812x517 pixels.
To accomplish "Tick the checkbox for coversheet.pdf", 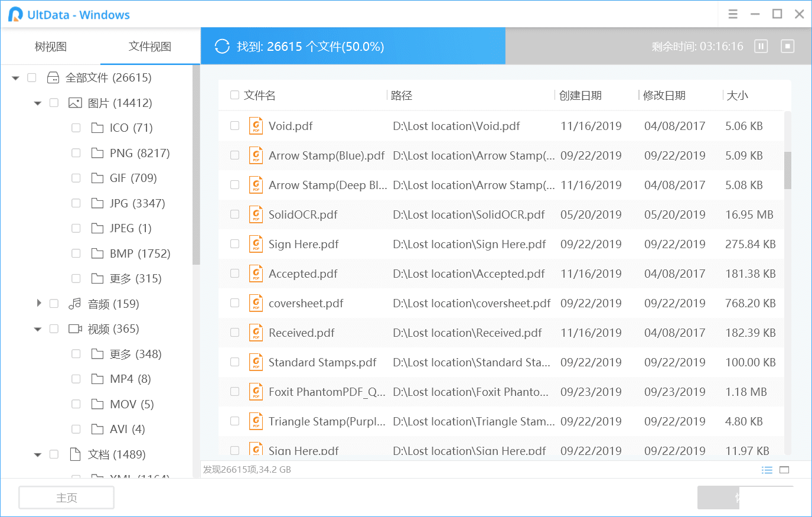I will point(234,303).
